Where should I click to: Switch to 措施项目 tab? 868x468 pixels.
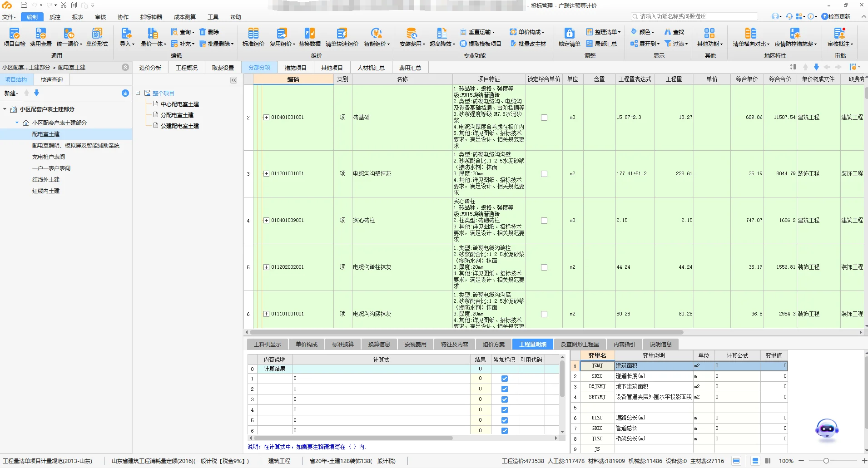295,68
